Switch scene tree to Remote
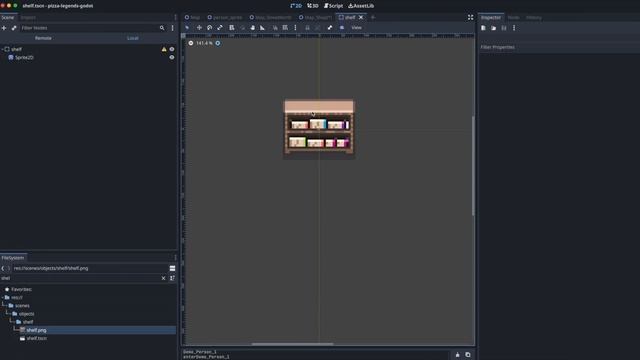 coord(43,38)
